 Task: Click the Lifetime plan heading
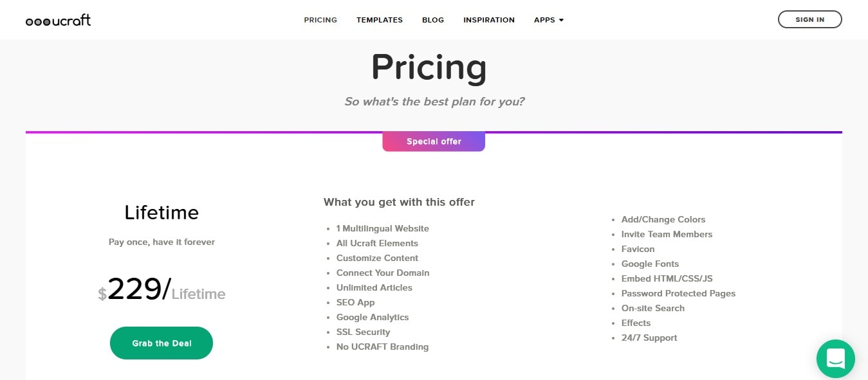(x=162, y=212)
